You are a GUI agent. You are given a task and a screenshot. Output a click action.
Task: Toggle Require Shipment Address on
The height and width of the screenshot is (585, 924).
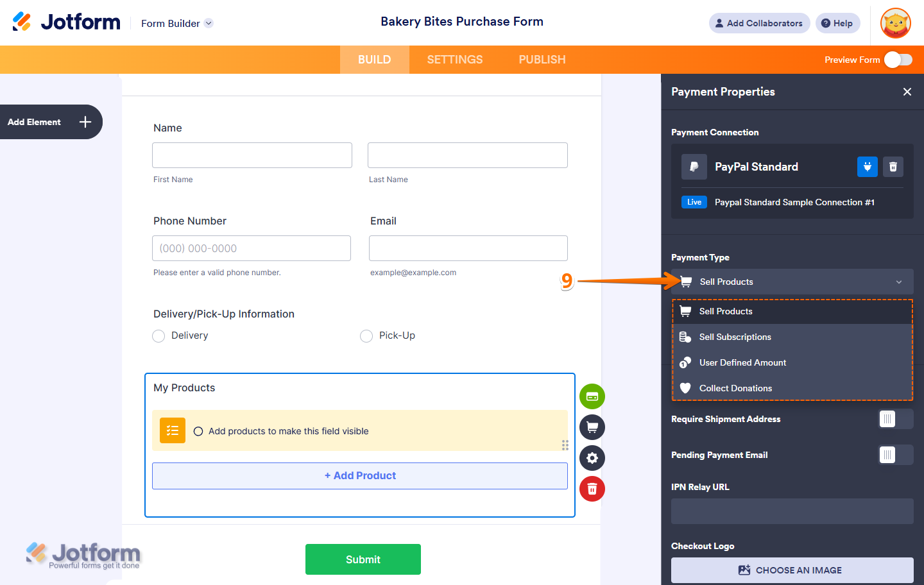[896, 419]
